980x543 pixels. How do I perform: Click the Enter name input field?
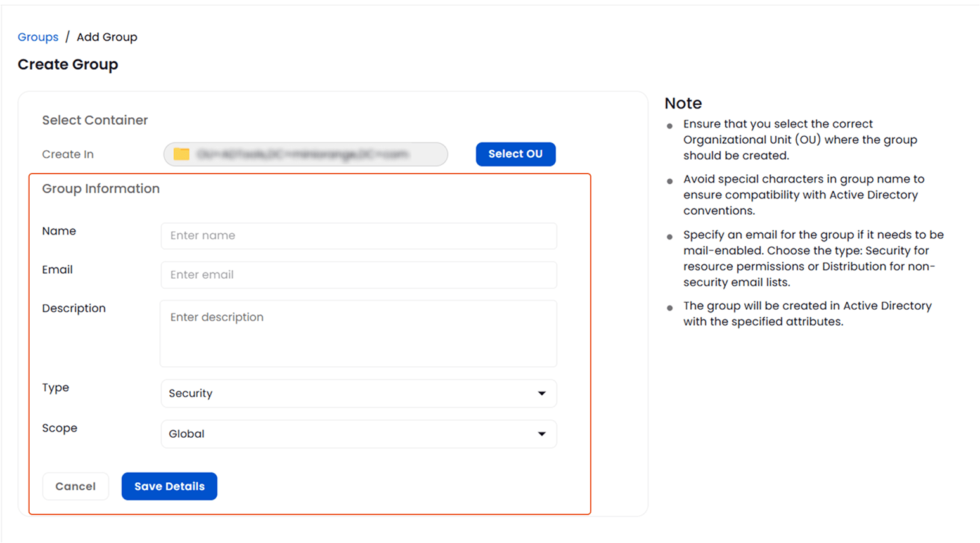pos(358,236)
